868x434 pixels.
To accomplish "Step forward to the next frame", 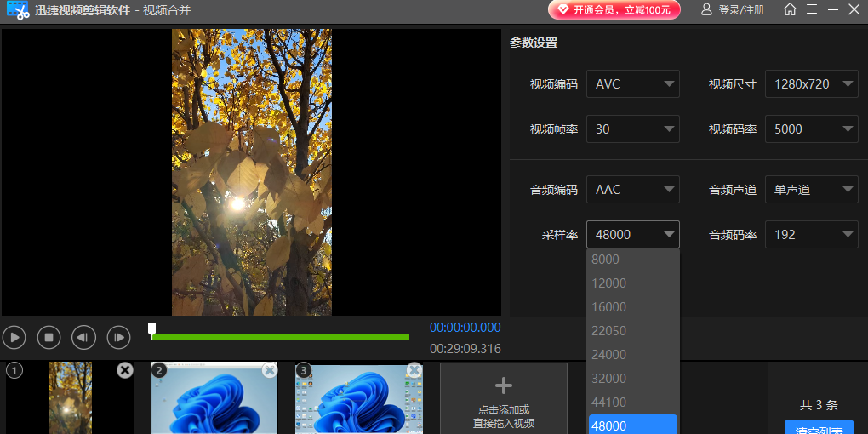I will [x=118, y=337].
